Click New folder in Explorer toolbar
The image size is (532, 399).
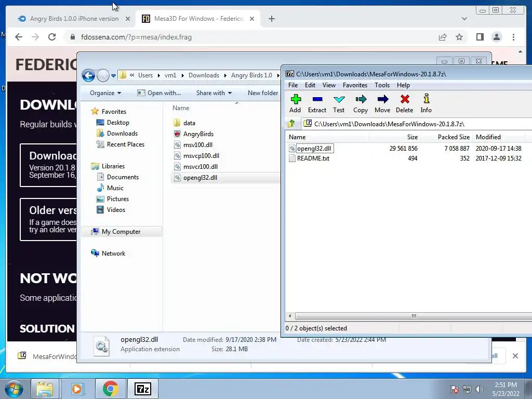(262, 93)
